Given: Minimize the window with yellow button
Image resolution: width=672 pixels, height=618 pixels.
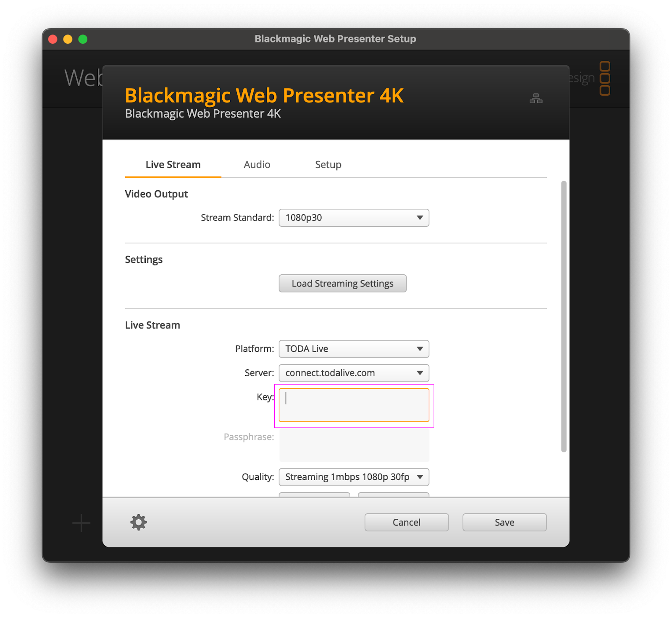Looking at the screenshot, I should (68, 39).
